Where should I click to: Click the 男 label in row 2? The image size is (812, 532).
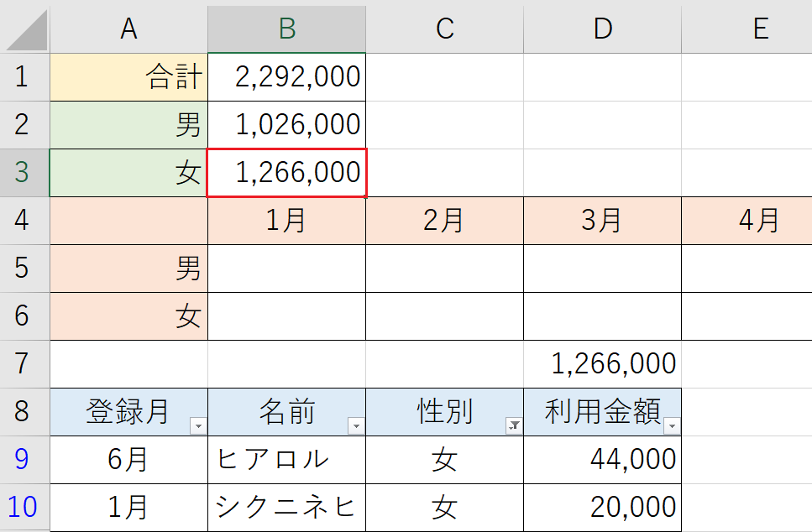[129, 125]
